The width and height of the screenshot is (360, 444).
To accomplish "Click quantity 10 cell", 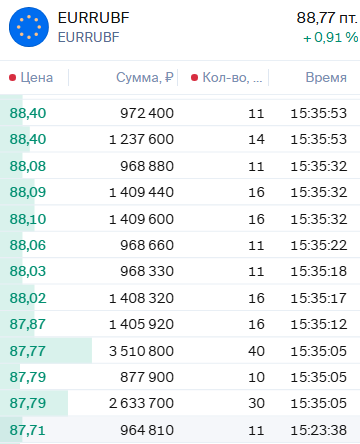I will (x=256, y=377).
